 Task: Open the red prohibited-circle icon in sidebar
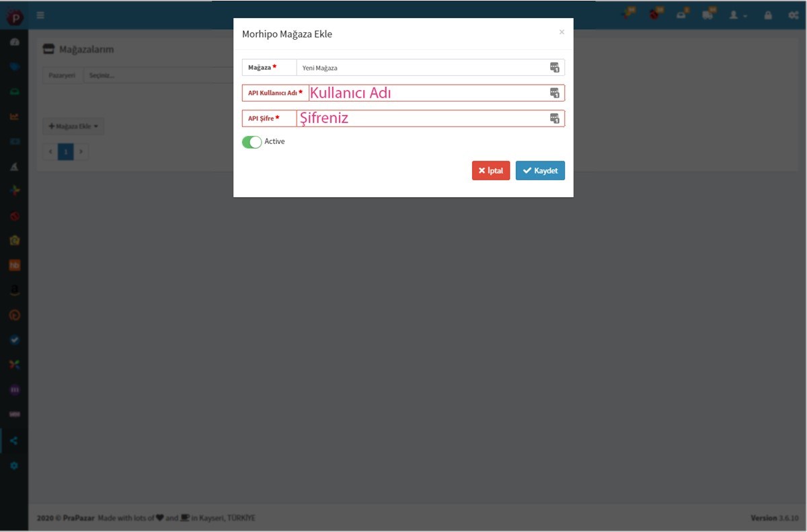coord(14,216)
